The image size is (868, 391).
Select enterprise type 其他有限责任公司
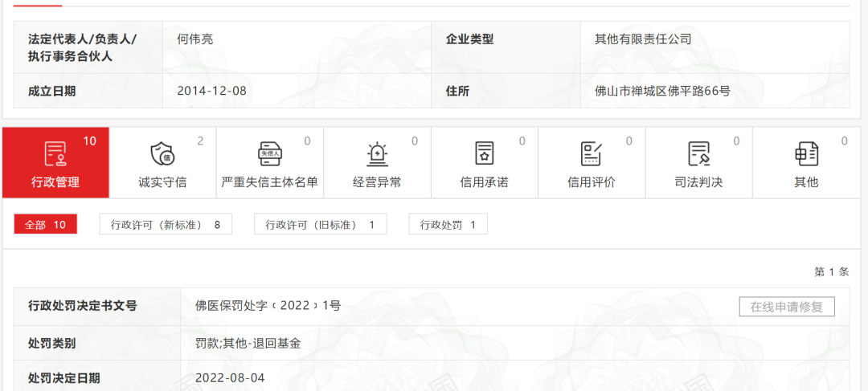pyautogui.click(x=643, y=39)
